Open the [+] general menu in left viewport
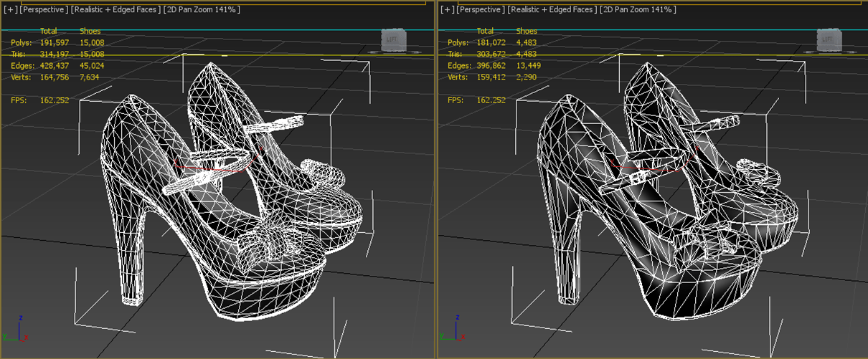This screenshot has height=359, width=868. coord(10,9)
